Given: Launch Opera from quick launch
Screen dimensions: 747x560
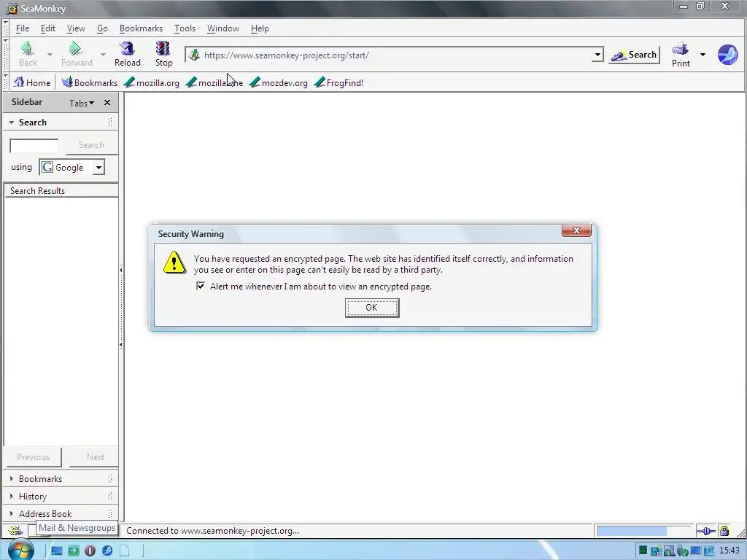Looking at the screenshot, I should 90,551.
